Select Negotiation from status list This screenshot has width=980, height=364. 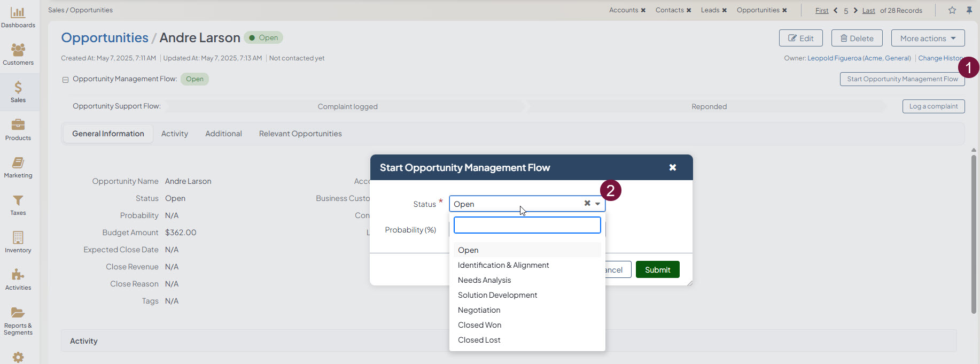tap(479, 310)
